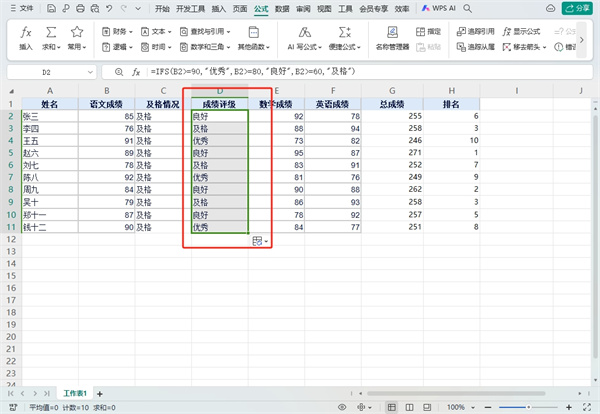Click the AI formula writer (AI 写公式) icon
The height and width of the screenshot is (414, 600).
tap(302, 36)
